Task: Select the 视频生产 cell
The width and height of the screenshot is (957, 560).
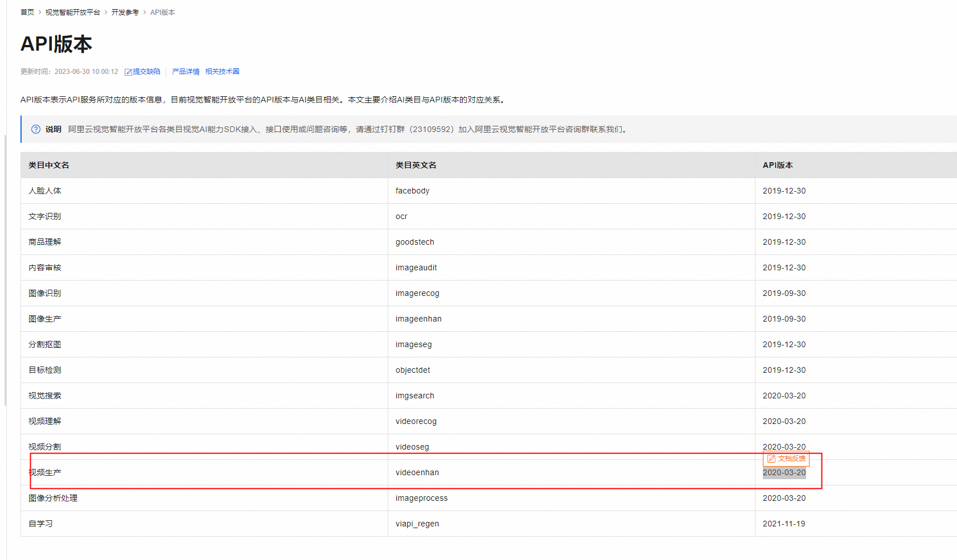Action: point(204,472)
